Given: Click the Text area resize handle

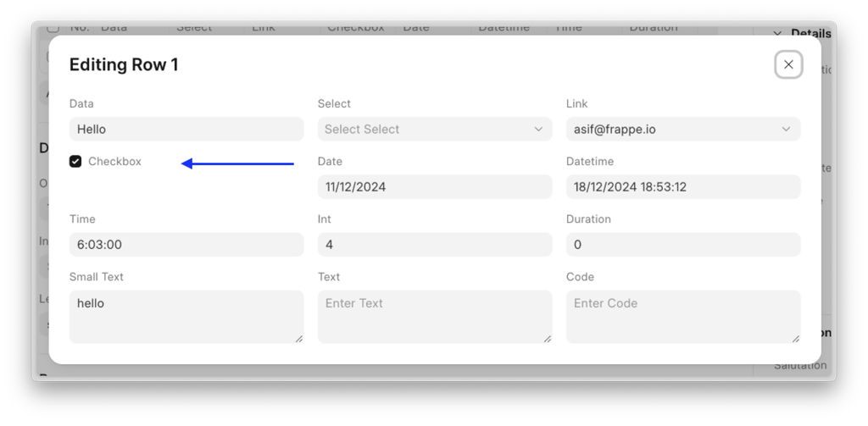Looking at the screenshot, I should click(x=547, y=339).
